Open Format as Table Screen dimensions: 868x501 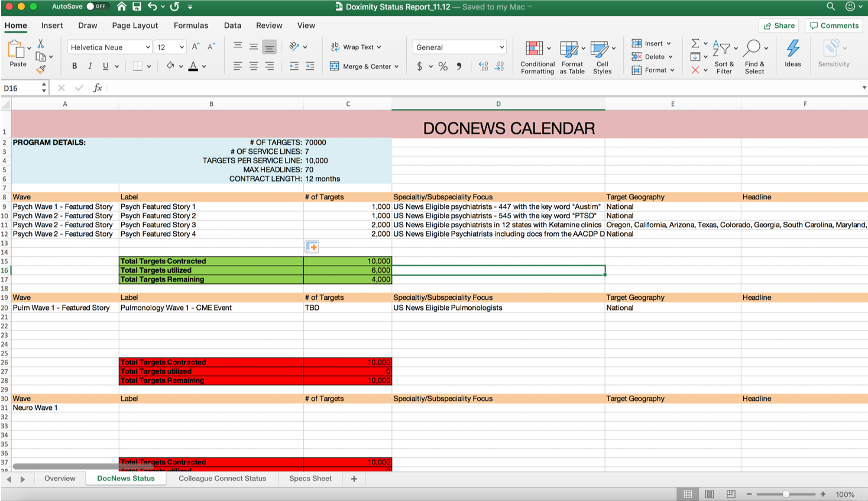click(572, 57)
